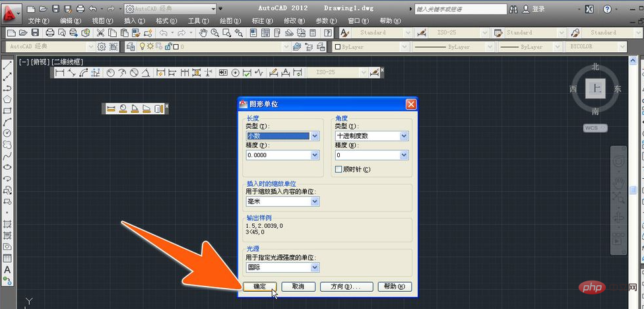The width and height of the screenshot is (644, 309).
Task: Select the Rectangle tool in draw toolbar
Action: pyautogui.click(x=7, y=110)
